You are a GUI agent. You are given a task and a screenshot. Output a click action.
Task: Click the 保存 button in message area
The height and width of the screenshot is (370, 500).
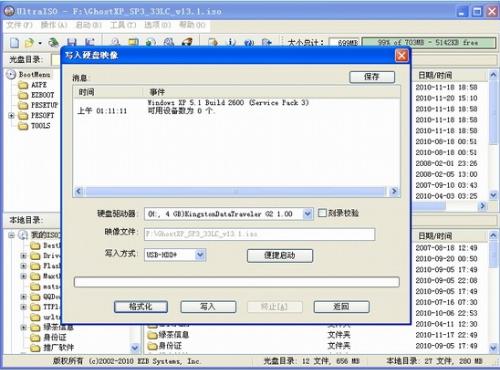[372, 77]
